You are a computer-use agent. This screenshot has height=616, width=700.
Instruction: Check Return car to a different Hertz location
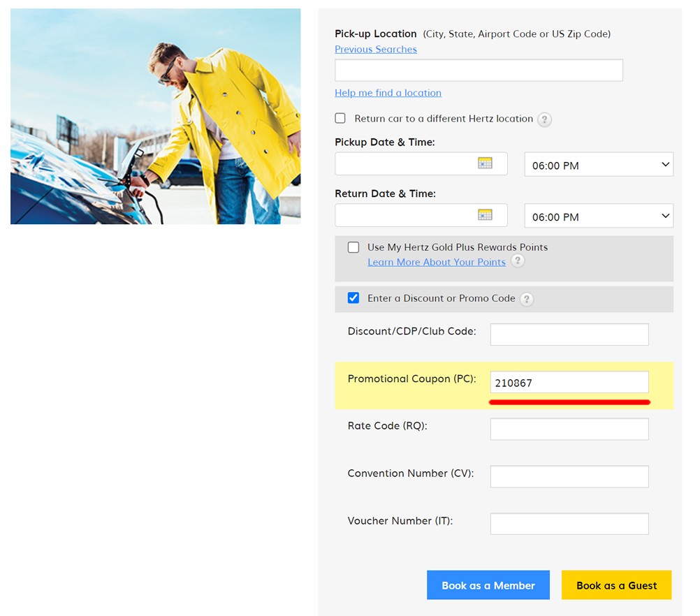pos(340,118)
